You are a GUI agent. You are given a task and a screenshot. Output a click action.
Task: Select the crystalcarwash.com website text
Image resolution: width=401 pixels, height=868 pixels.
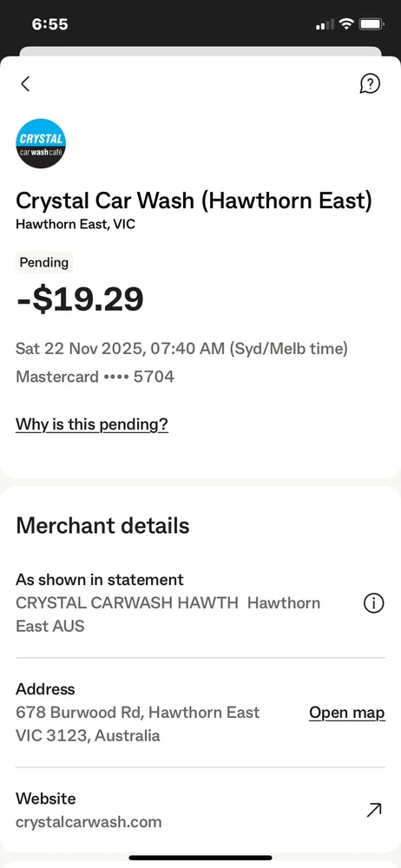89,821
